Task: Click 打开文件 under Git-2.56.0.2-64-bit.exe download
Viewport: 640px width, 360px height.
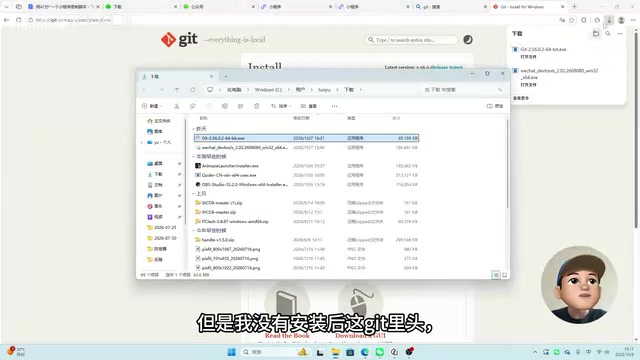Action: click(x=528, y=57)
